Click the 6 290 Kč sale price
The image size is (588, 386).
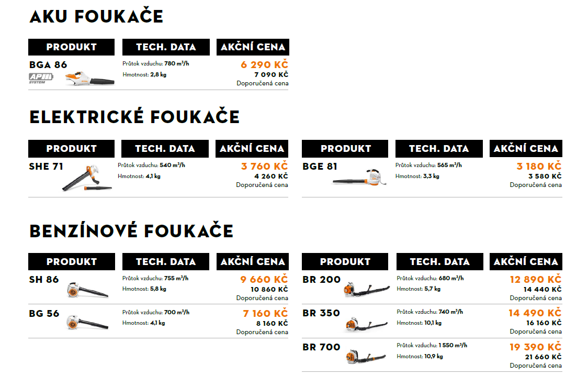(x=264, y=64)
